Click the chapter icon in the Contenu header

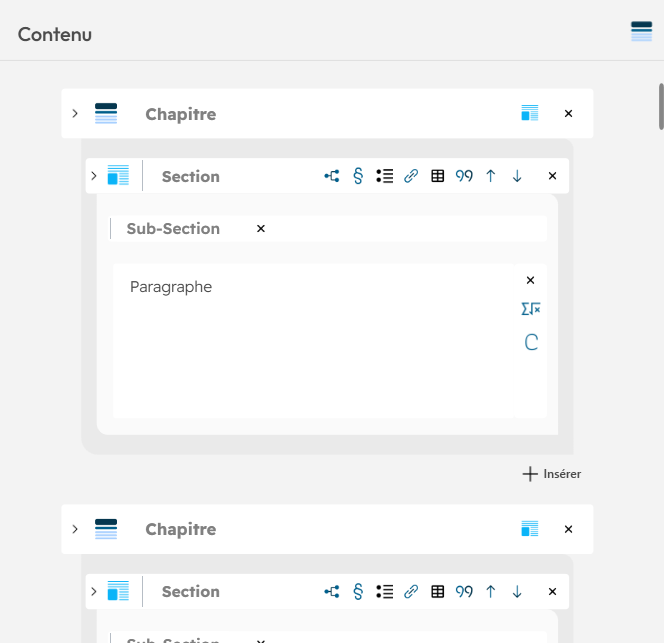pos(641,32)
